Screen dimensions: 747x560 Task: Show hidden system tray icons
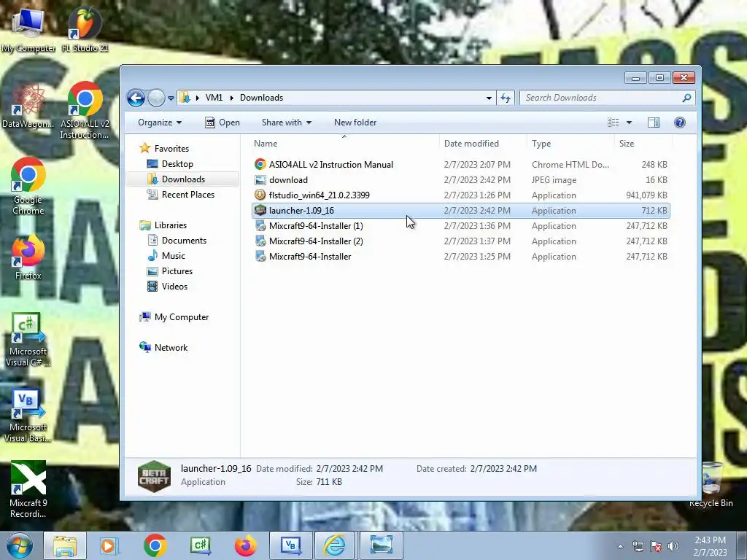click(620, 547)
